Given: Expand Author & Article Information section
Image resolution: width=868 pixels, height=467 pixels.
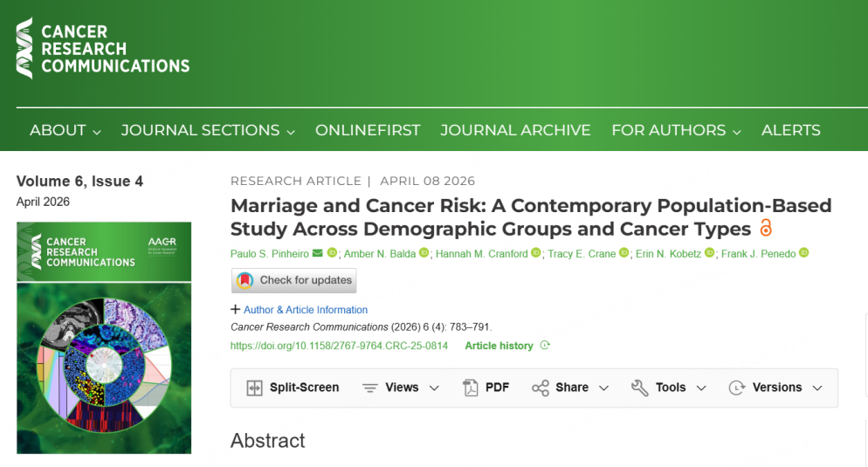Looking at the screenshot, I should tap(299, 310).
